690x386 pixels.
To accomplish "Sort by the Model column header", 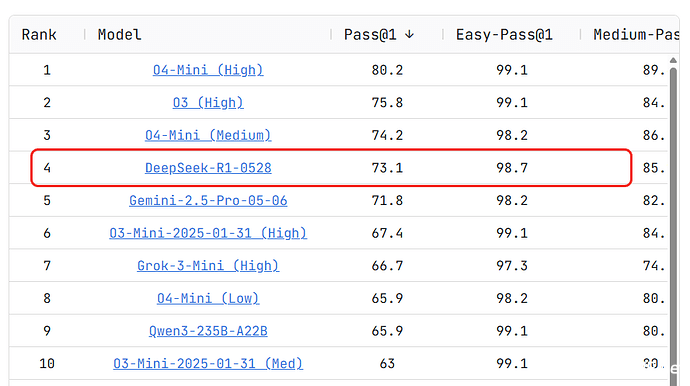I will [119, 34].
